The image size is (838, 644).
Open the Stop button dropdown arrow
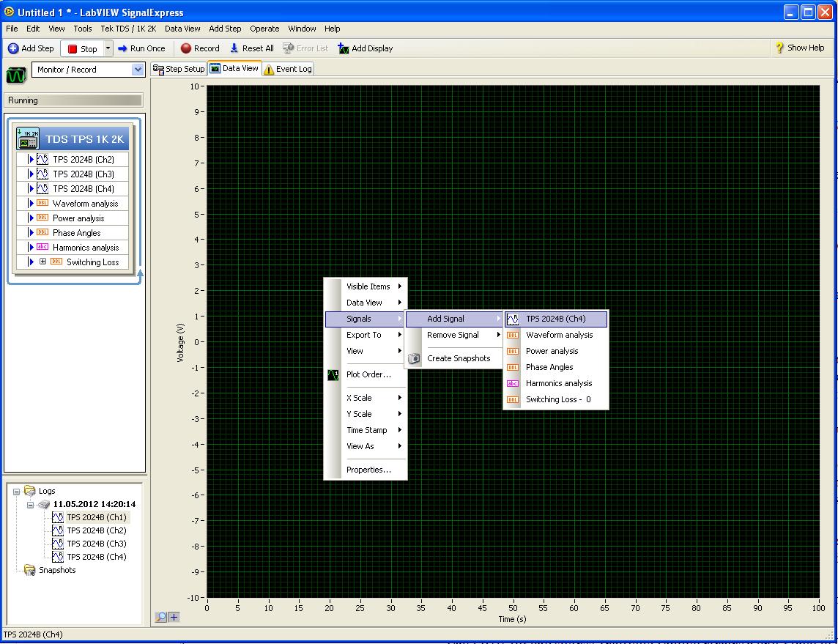[108, 48]
